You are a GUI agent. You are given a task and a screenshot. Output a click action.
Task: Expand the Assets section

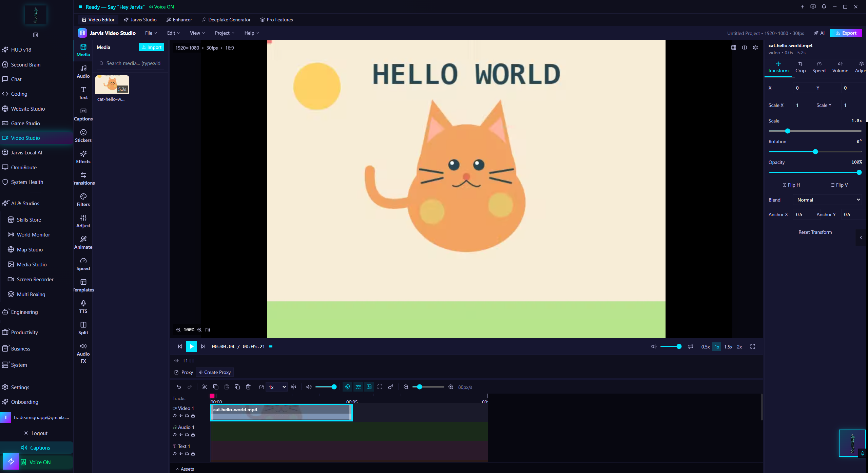tap(185, 469)
